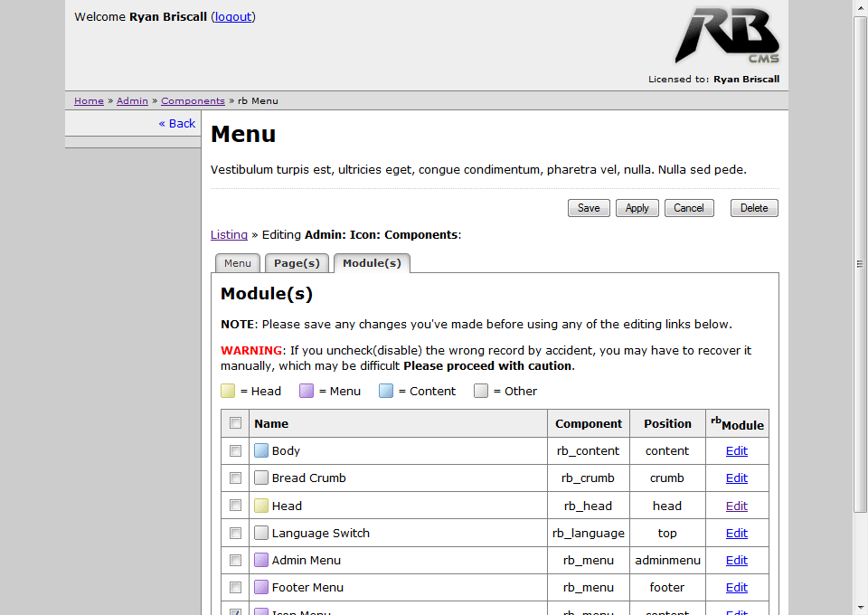868x615 pixels.
Task: Enable the Body module checkbox
Action: [x=235, y=450]
